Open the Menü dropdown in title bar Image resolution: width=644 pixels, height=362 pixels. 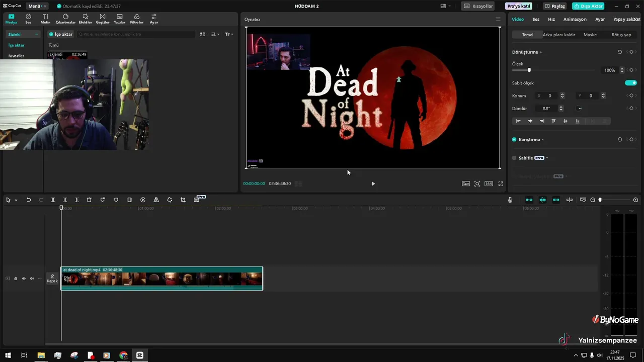[37, 6]
